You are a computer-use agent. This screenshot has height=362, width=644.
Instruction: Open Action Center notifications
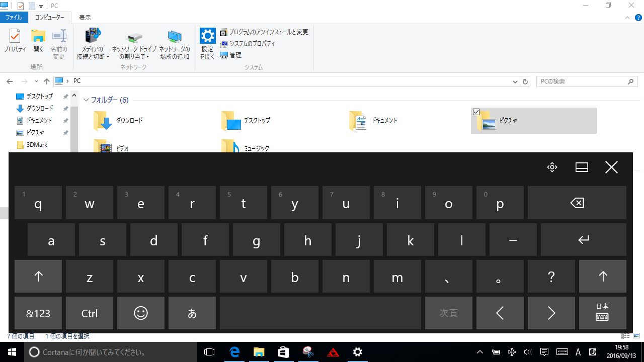[544, 352]
